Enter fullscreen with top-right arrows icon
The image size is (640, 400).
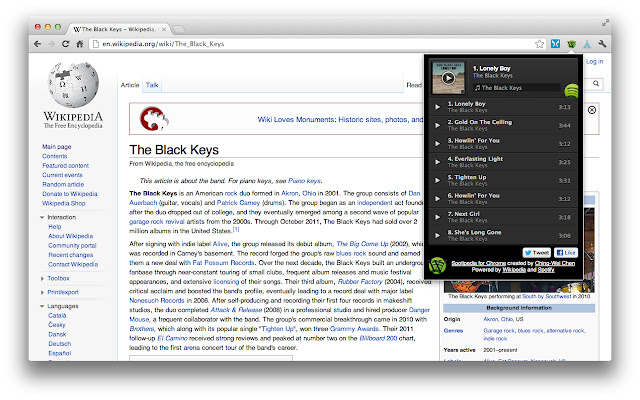(x=605, y=23)
